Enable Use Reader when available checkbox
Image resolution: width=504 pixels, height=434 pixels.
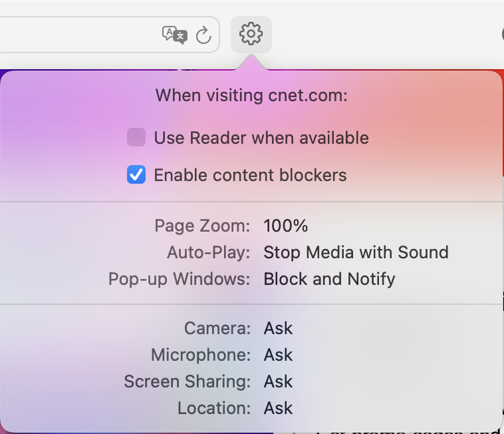click(x=136, y=137)
